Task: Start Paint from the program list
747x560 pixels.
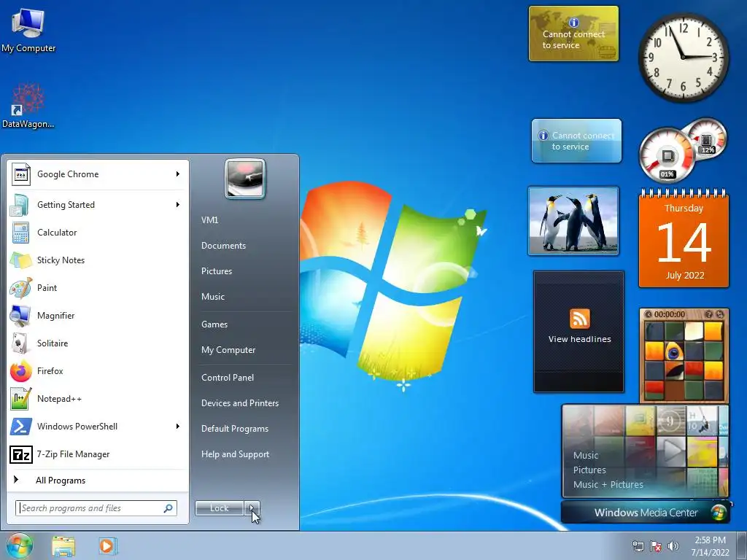Action: pos(21,287)
